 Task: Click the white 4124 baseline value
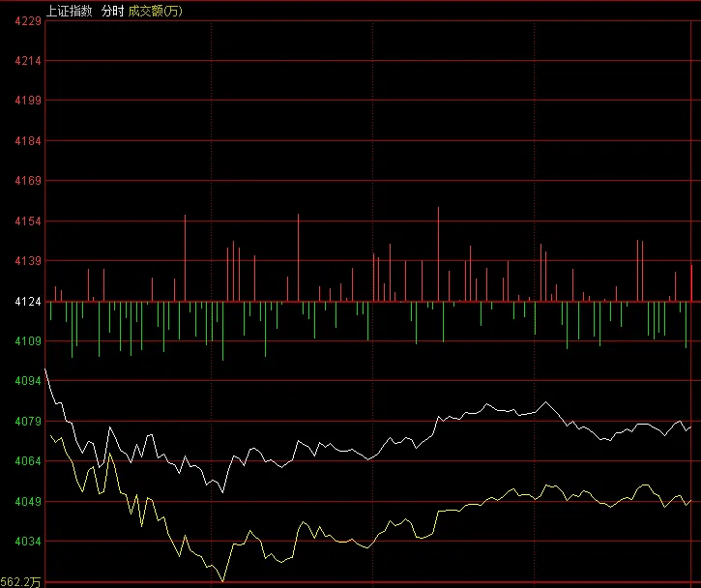(x=28, y=302)
